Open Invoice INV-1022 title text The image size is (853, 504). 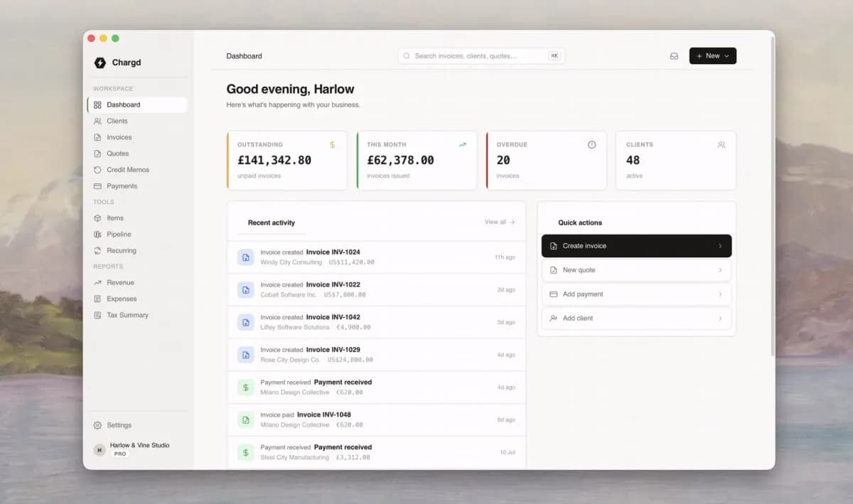tap(333, 285)
